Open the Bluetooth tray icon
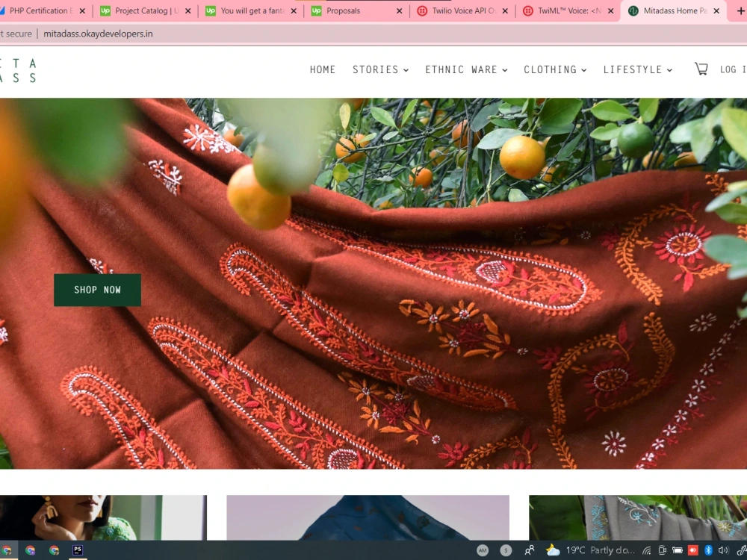This screenshot has height=560, width=747. pyautogui.click(x=708, y=550)
